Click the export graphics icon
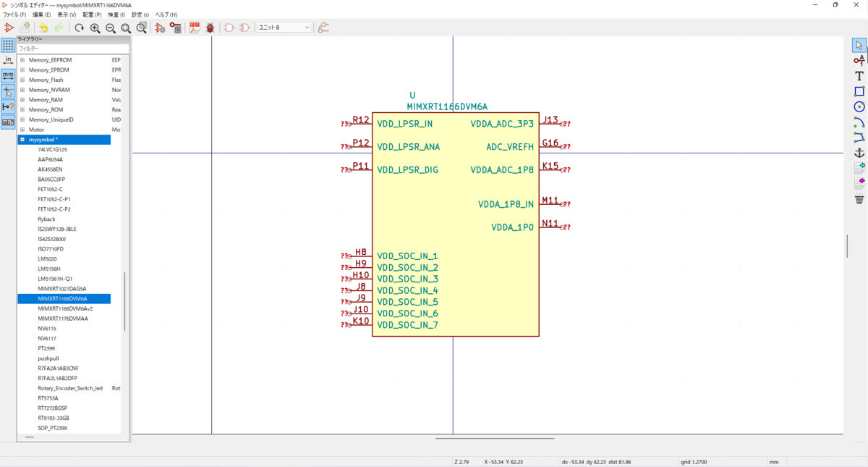Image resolution: width=868 pixels, height=467 pixels. [859, 183]
